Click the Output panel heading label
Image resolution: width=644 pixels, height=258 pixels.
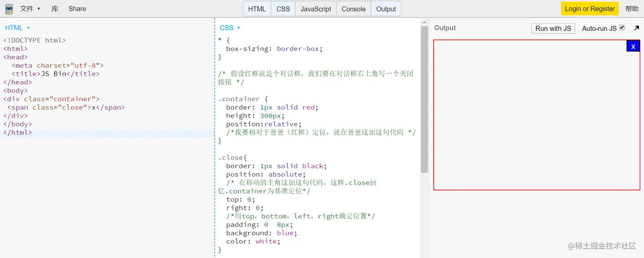[x=445, y=28]
